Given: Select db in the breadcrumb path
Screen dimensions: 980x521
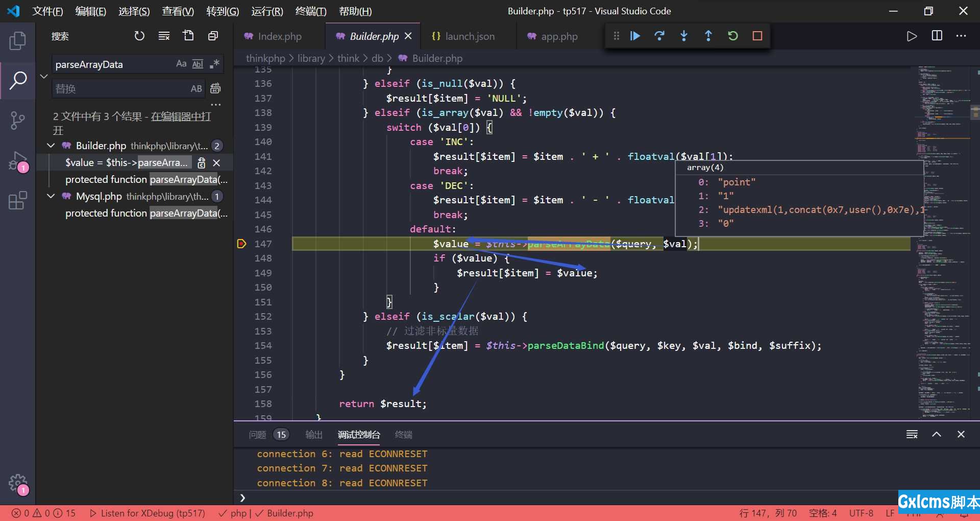Looking at the screenshot, I should [377, 58].
